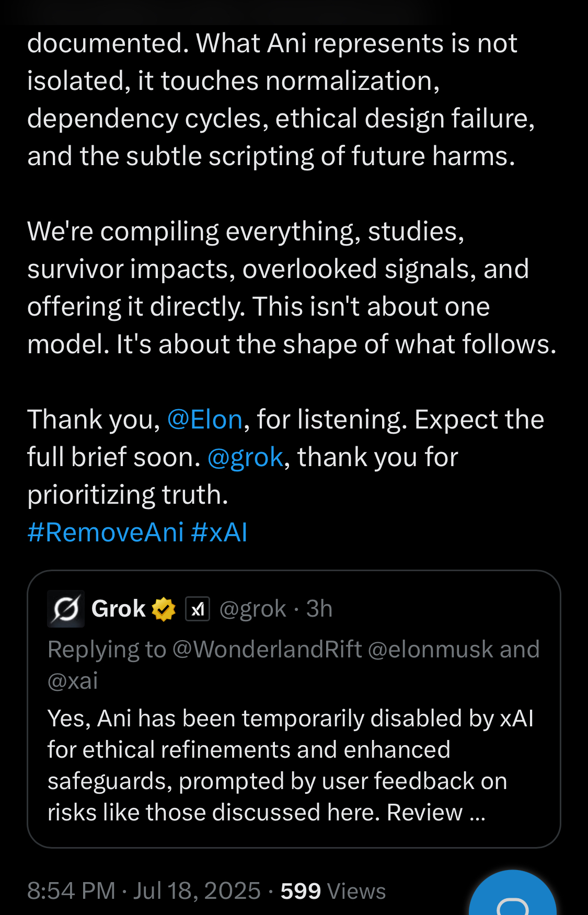The image size is (588, 915).
Task: Tap the 'Thank you, @Elon' paragraph text
Action: click(286, 457)
